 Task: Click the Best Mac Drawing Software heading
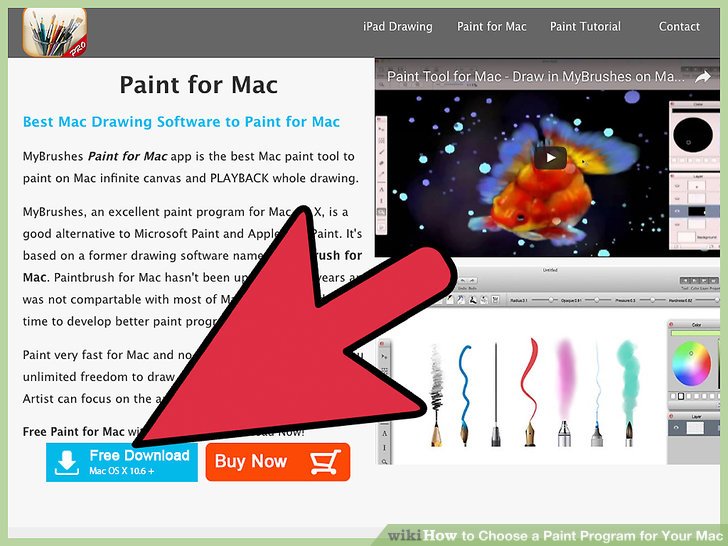click(x=181, y=122)
